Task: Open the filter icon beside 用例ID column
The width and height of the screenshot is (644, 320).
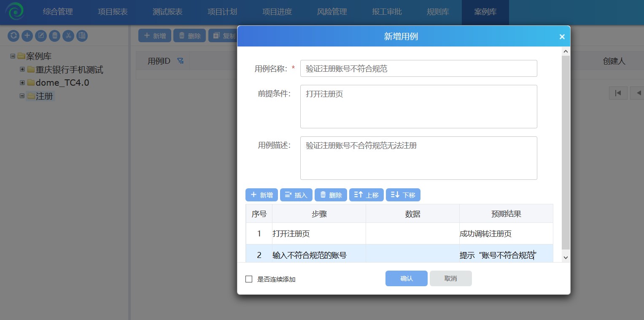Action: pos(180,60)
